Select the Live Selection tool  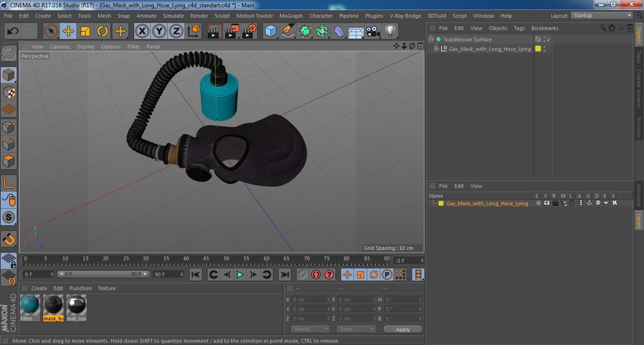51,31
